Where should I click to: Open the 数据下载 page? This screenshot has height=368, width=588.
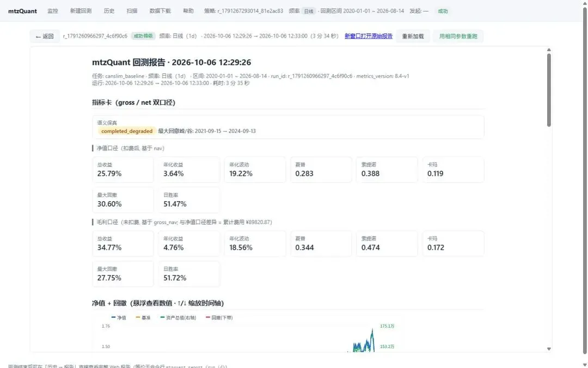pos(160,11)
